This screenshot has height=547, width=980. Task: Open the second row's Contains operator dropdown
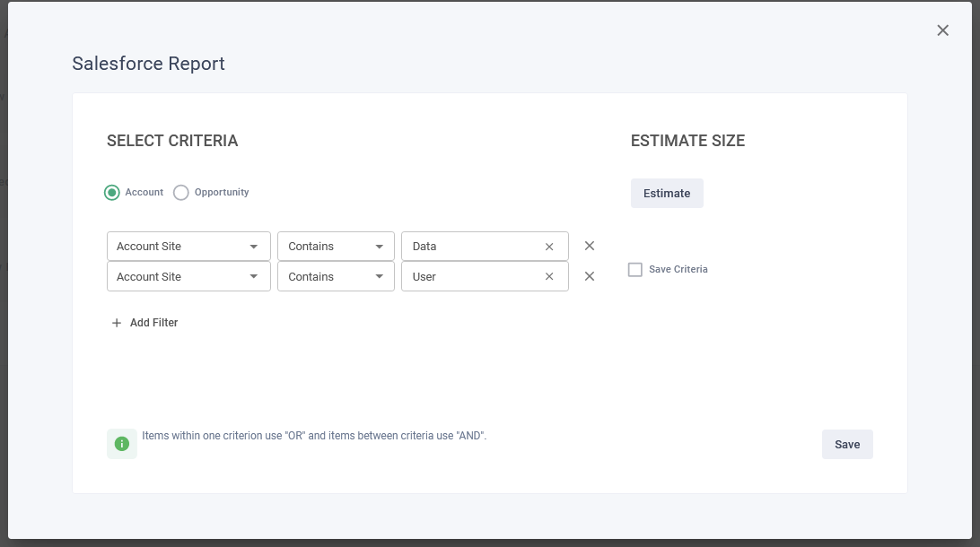pos(380,276)
